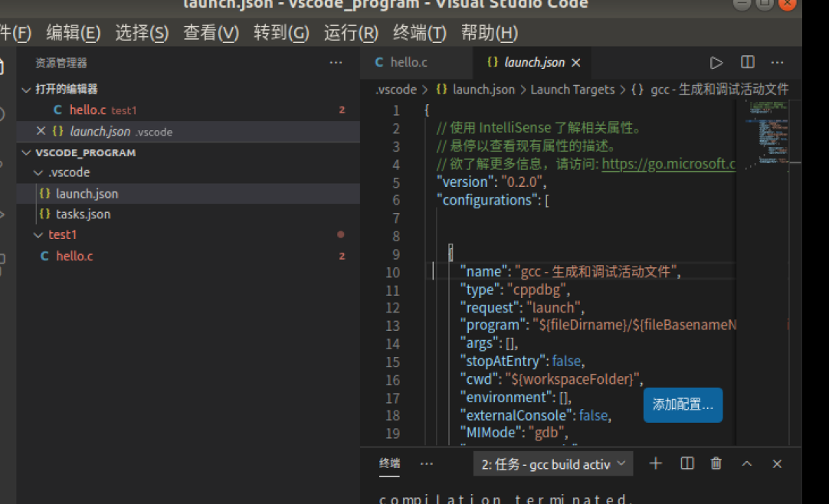Collapse the .vscode folder

pyautogui.click(x=37, y=172)
